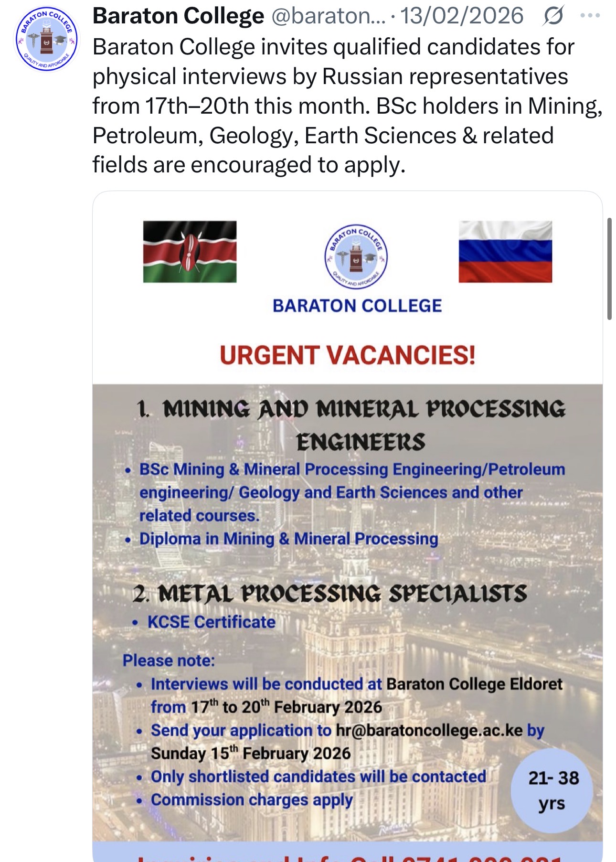Click the 13/02/2026 post timestamp

point(462,16)
